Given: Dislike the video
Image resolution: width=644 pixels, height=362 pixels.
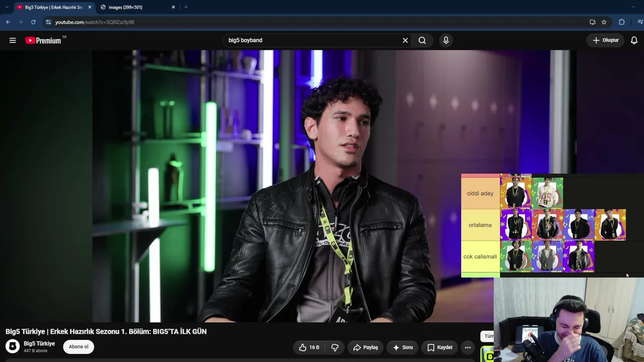Looking at the screenshot, I should coord(335,347).
